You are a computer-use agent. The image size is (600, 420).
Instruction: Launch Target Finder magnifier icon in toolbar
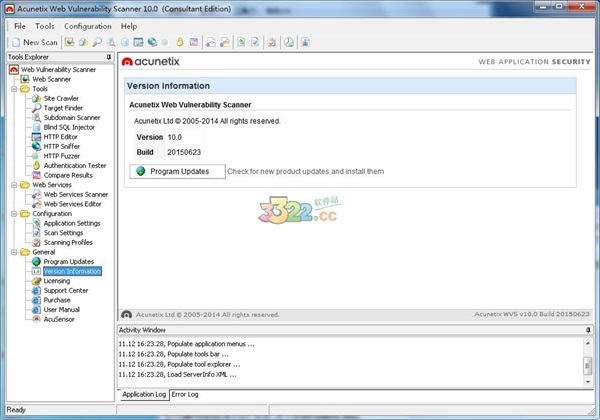[97, 42]
